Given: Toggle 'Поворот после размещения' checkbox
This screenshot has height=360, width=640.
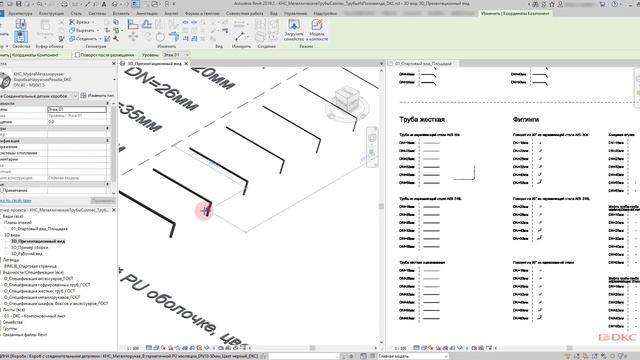Looking at the screenshot, I should click(77, 55).
